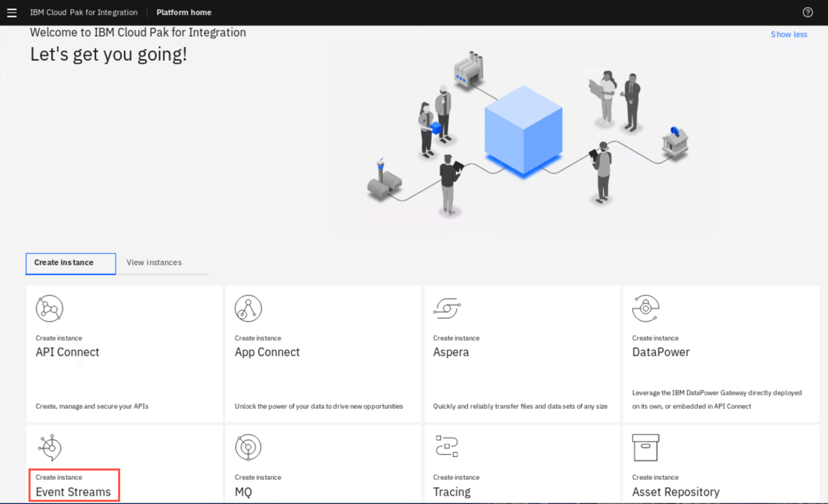Click the App Connect tile icon

(248, 309)
